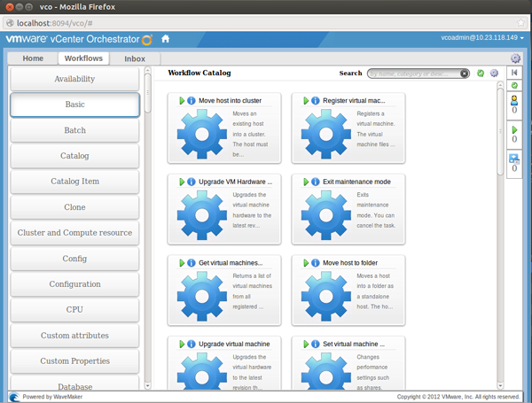Run the Set virtual machine workflow

coord(306,344)
